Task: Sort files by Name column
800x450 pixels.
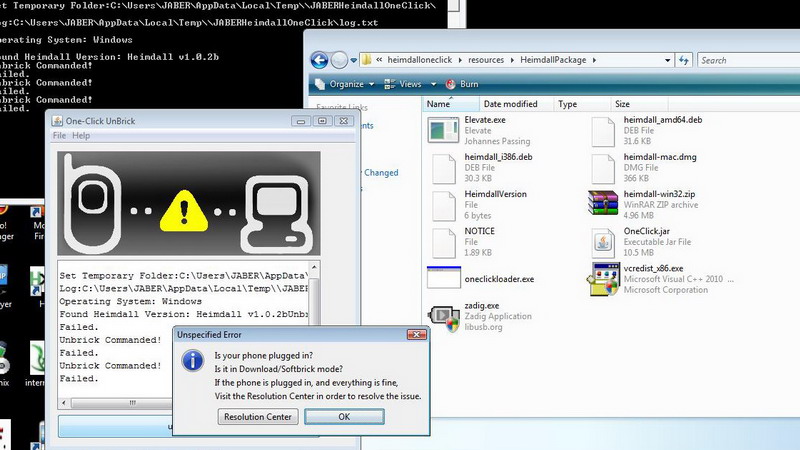Action: pyautogui.click(x=451, y=104)
